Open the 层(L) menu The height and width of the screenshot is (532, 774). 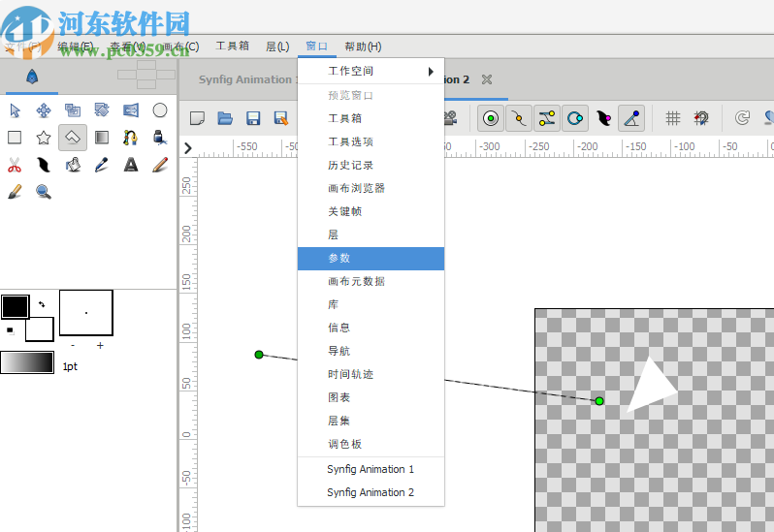pos(277,47)
